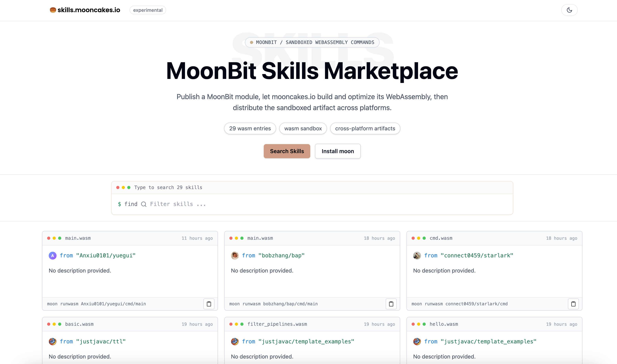Image resolution: width=617 pixels, height=364 pixels.
Task: Open the "bobzhang/bap" module link
Action: click(x=281, y=256)
